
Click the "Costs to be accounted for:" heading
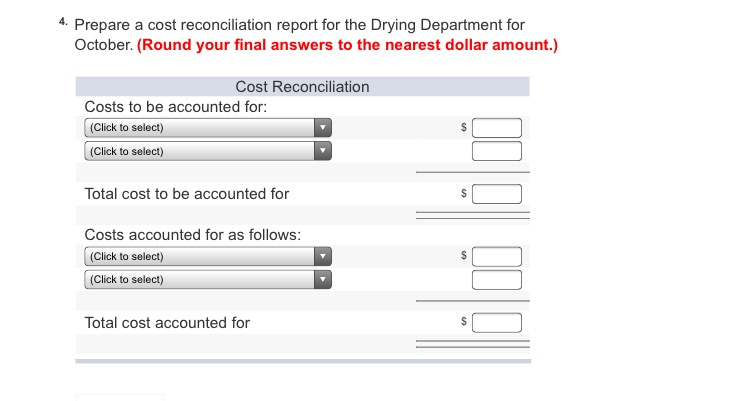pos(176,106)
